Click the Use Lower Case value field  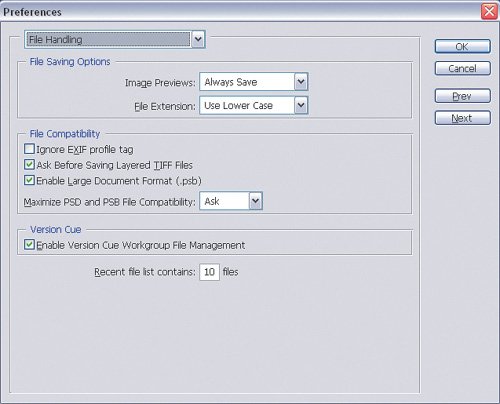tap(247, 105)
